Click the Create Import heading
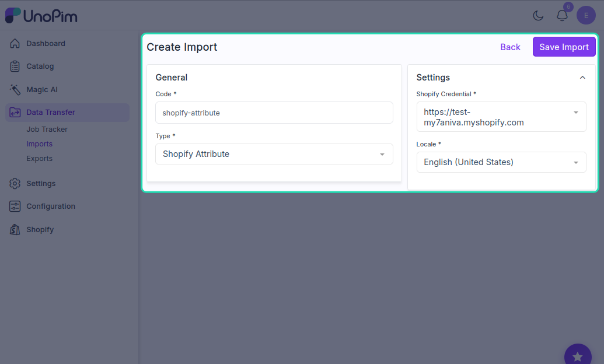Screen dimensions: 604x364 (182, 47)
